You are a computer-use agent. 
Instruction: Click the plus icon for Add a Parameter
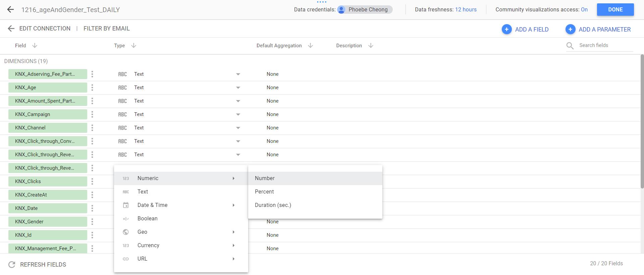(570, 30)
